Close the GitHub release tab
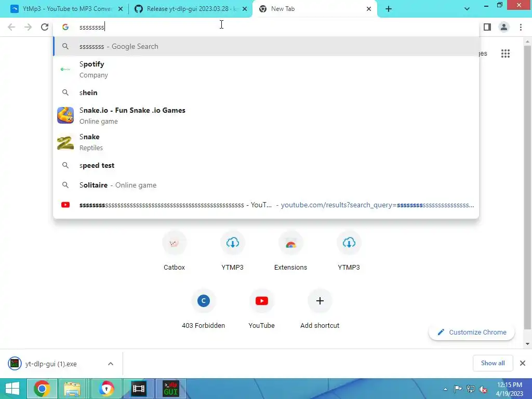The height and width of the screenshot is (399, 532). pos(245,9)
